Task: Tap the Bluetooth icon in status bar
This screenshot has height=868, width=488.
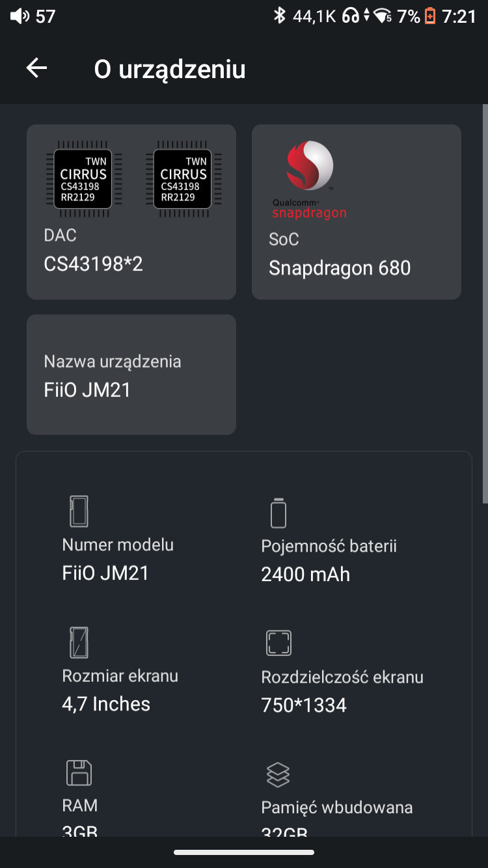Action: (280, 16)
